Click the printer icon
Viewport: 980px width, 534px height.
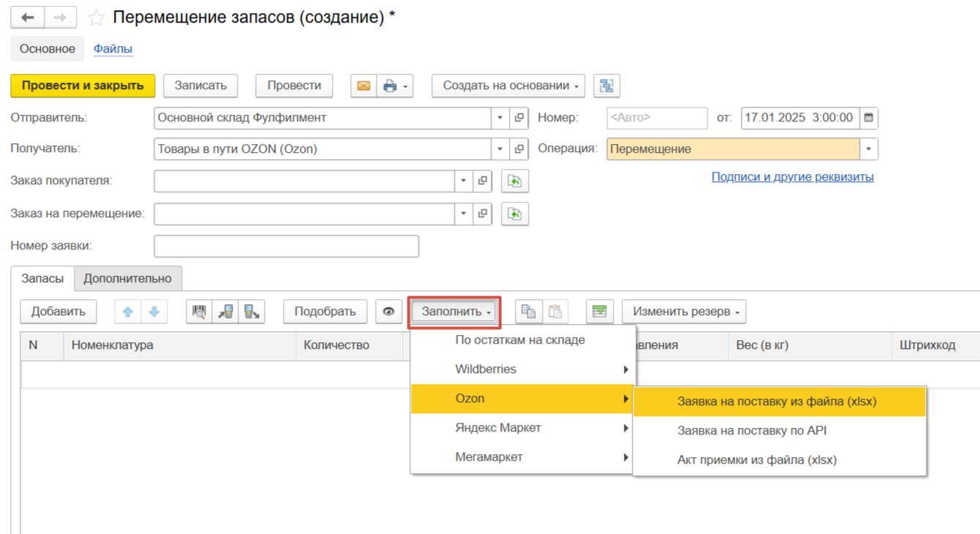click(x=390, y=86)
